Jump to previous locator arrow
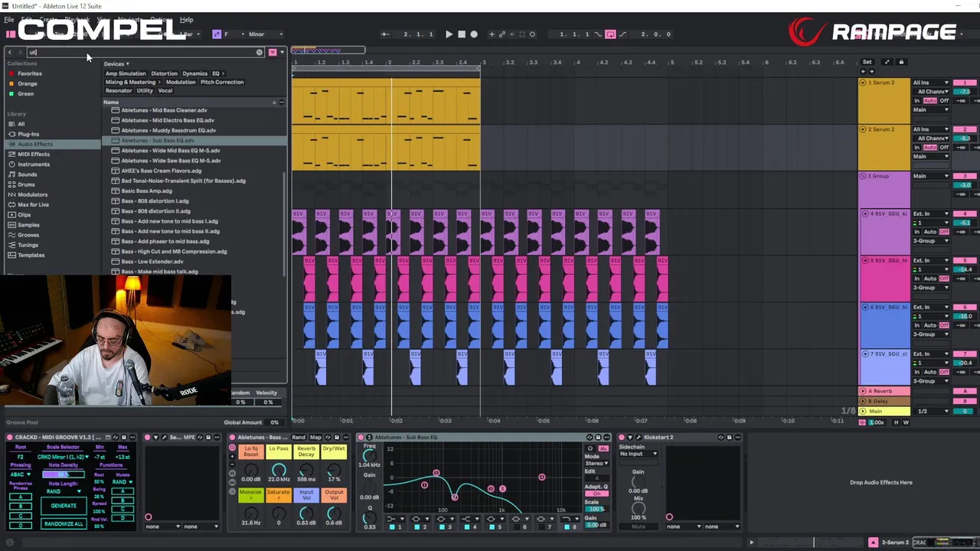980x551 pixels. pyautogui.click(x=864, y=71)
